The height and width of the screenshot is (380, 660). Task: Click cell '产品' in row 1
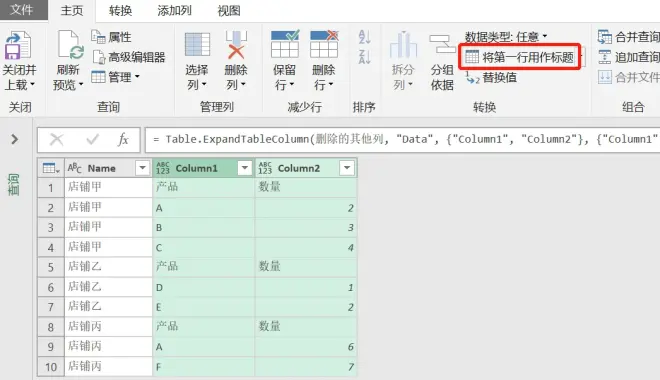point(203,187)
